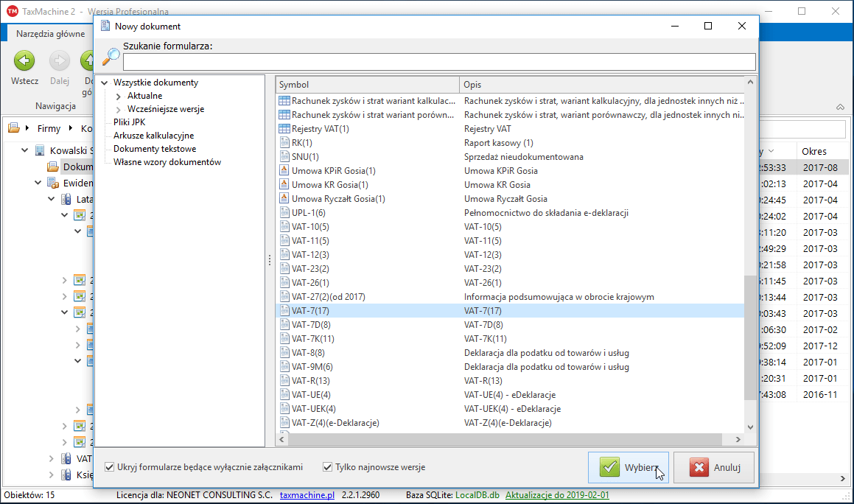854x504 pixels.
Task: Click the VAT-UE(4) form icon
Action: point(284,395)
